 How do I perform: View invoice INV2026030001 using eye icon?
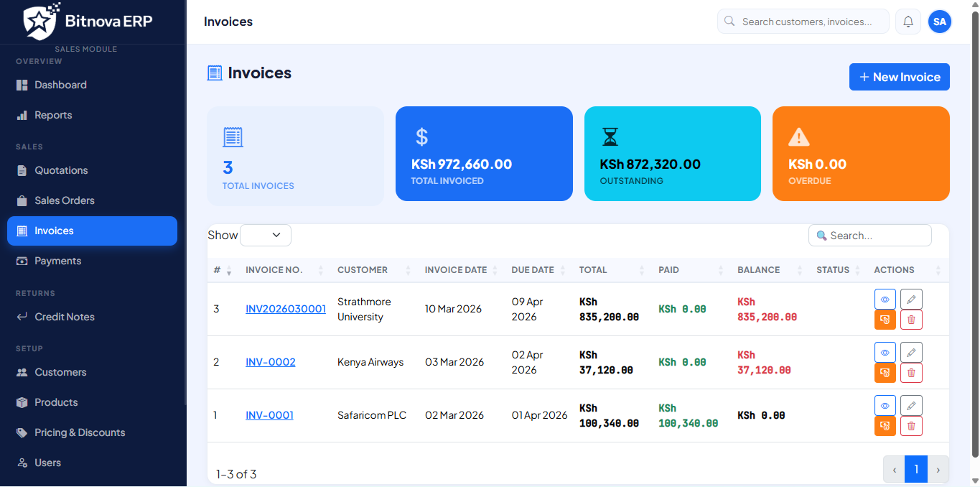(885, 299)
